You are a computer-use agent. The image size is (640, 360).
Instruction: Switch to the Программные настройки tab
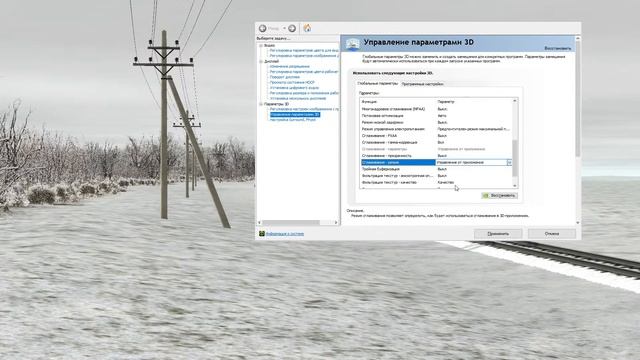pos(422,84)
